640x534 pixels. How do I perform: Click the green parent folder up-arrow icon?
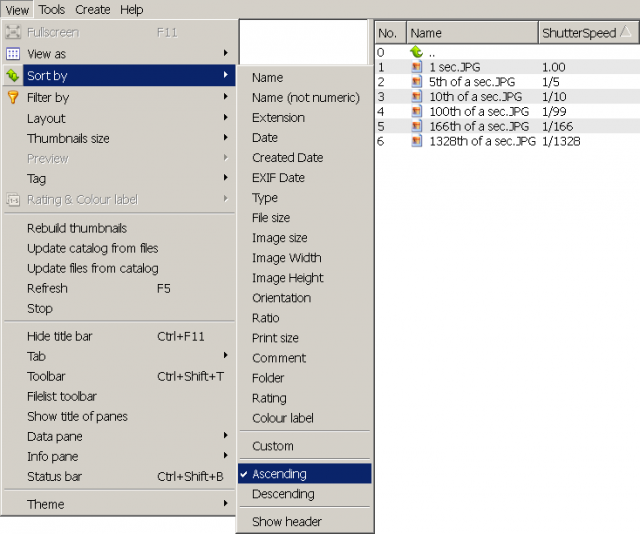pos(416,52)
